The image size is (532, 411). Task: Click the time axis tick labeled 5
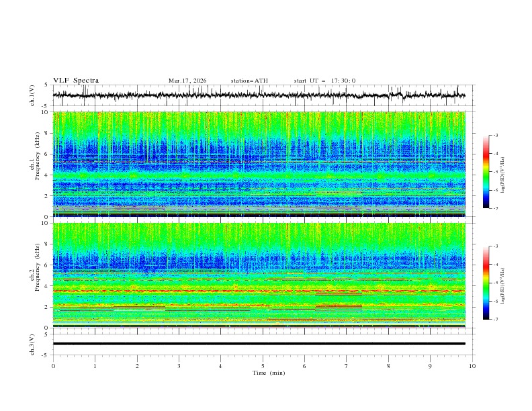pyautogui.click(x=263, y=366)
